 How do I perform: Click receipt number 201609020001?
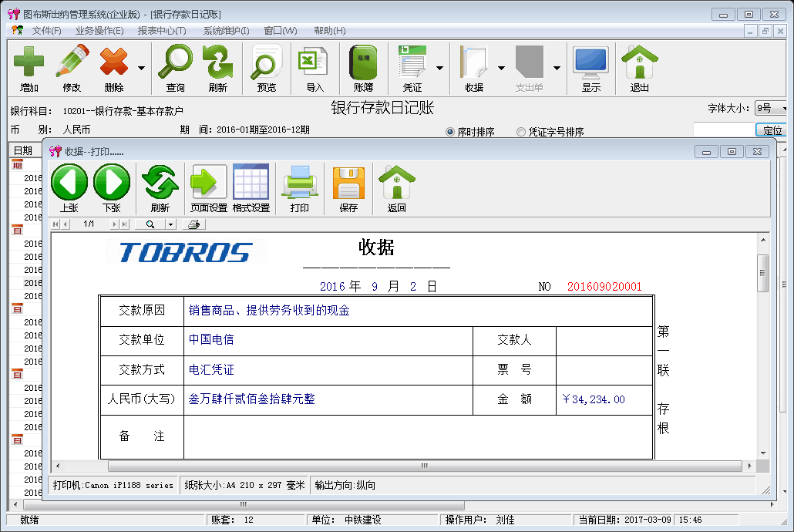pos(604,287)
